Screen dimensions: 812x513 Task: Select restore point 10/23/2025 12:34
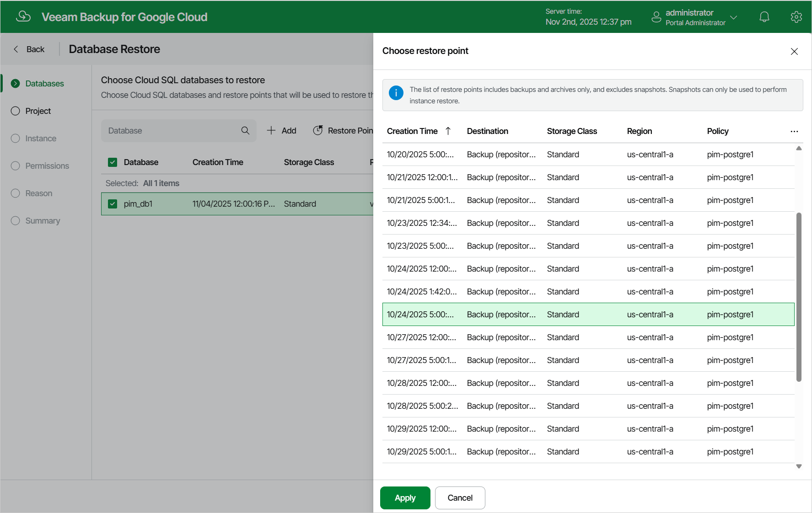tap(588, 223)
